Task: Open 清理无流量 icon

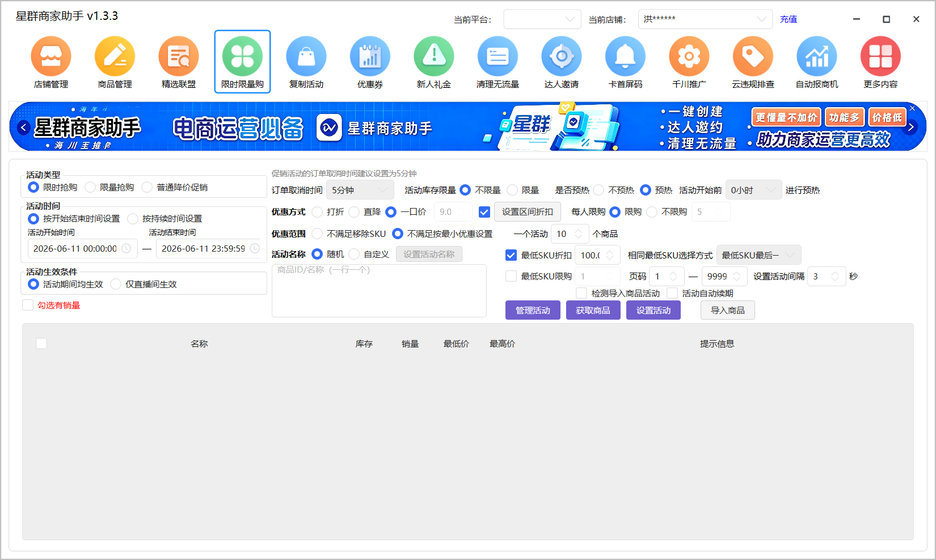Action: tap(497, 62)
